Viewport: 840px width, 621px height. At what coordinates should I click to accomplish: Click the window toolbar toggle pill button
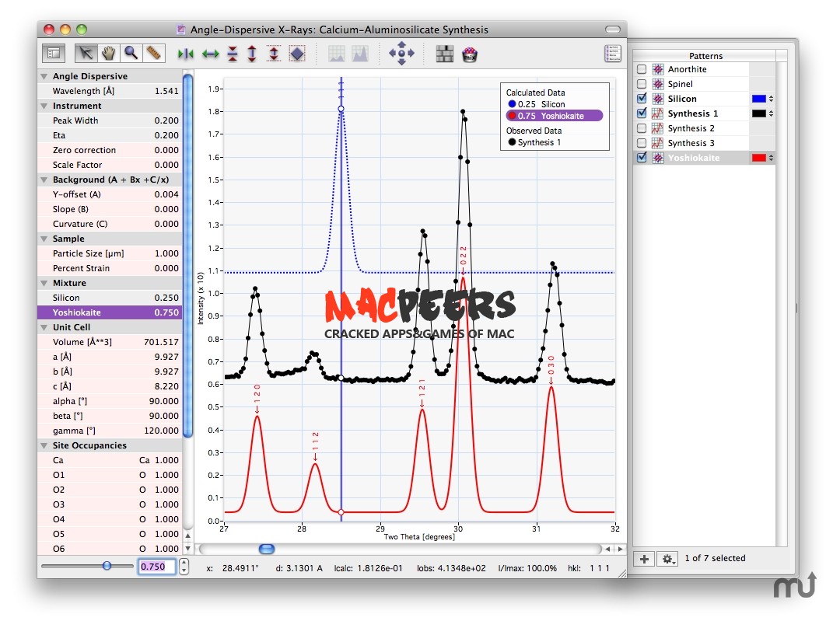613,30
